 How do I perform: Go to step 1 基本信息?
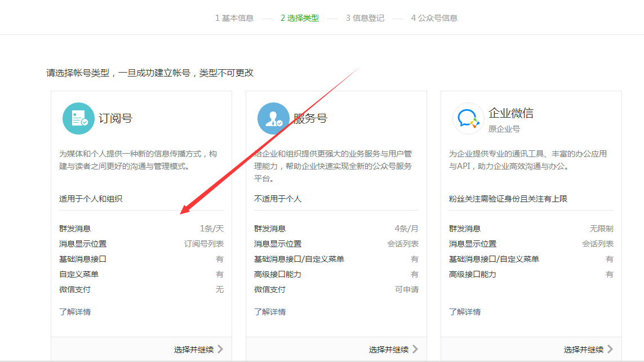[234, 18]
